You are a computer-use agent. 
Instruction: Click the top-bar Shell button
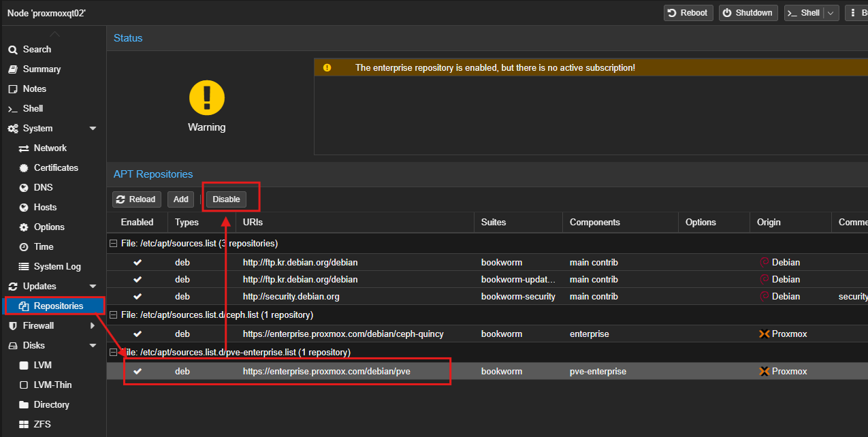coord(804,13)
